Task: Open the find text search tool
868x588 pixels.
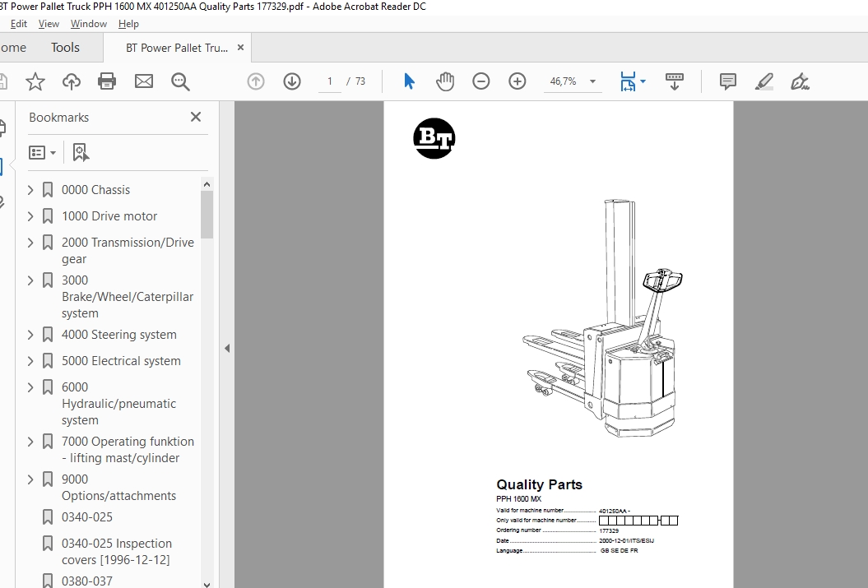Action: [180, 82]
